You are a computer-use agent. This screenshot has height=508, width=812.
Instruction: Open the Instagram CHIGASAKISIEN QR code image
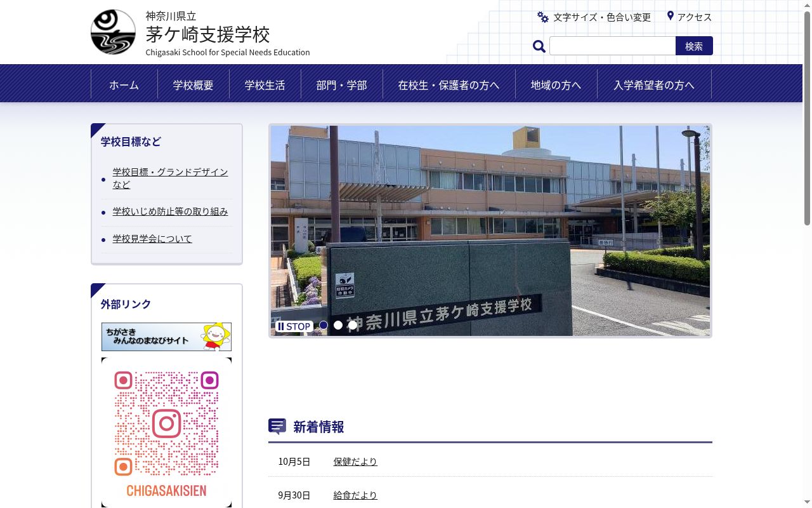(x=166, y=432)
